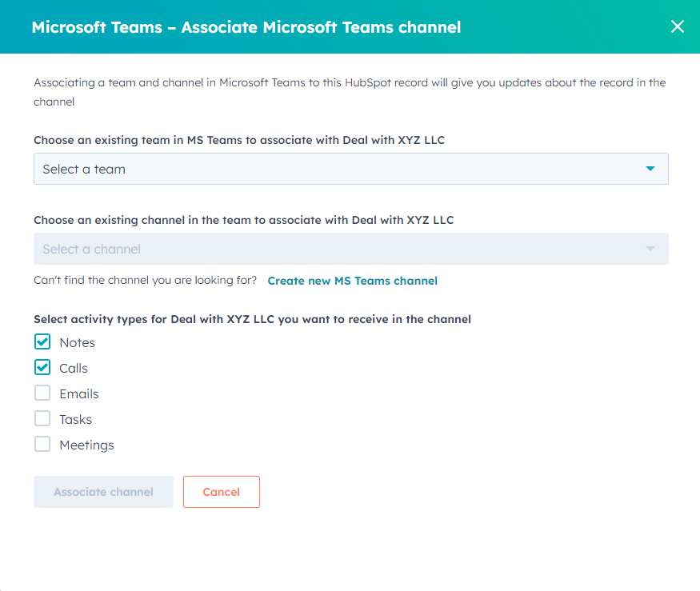Enable the Tasks activity checkbox
This screenshot has width=700, height=591.
[x=42, y=419]
